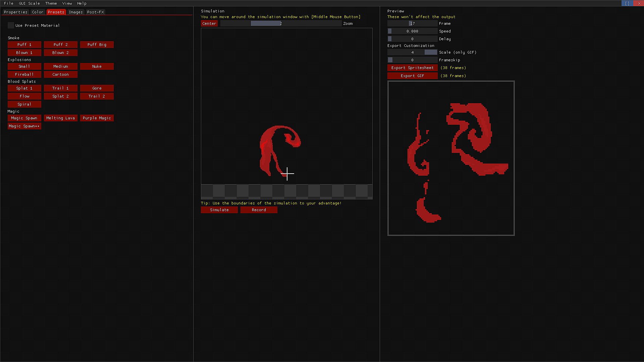Open the GUI Scale menu

pyautogui.click(x=29, y=3)
